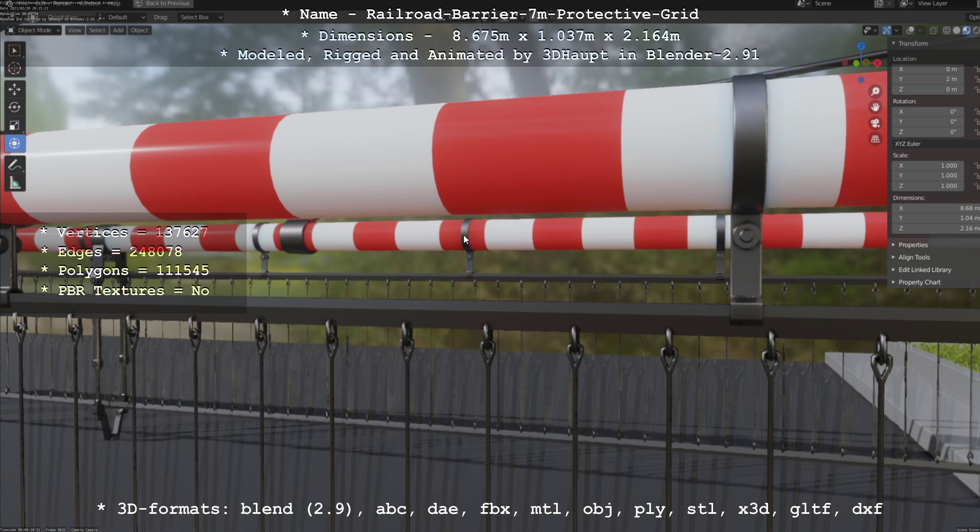Open the Add menu
Screen dimensions: 980x532
(118, 30)
